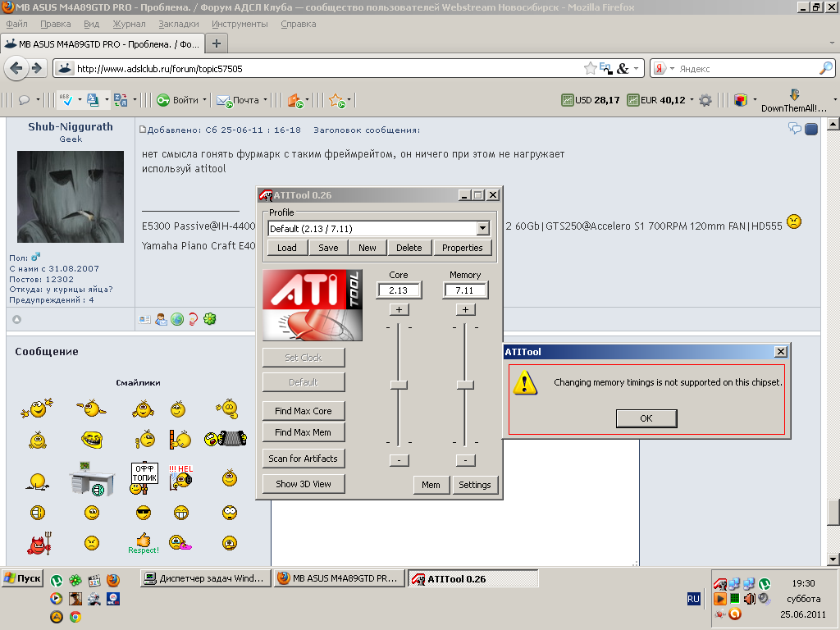
Task: Insert the sunglasses smiley
Action: pos(144,514)
